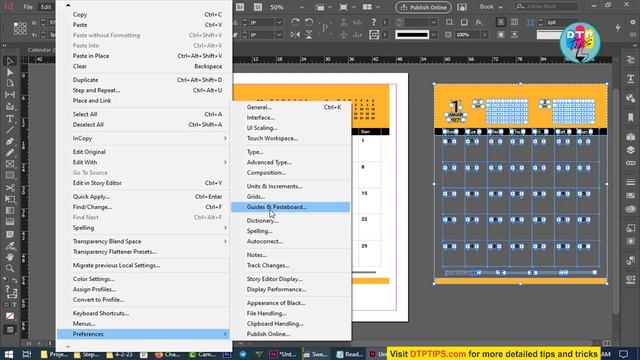Select the Line tool
Screen dimensions: 640x360
point(10,130)
